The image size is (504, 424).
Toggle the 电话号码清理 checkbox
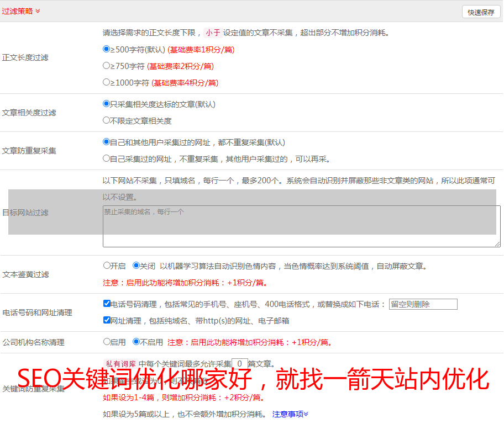coord(107,304)
